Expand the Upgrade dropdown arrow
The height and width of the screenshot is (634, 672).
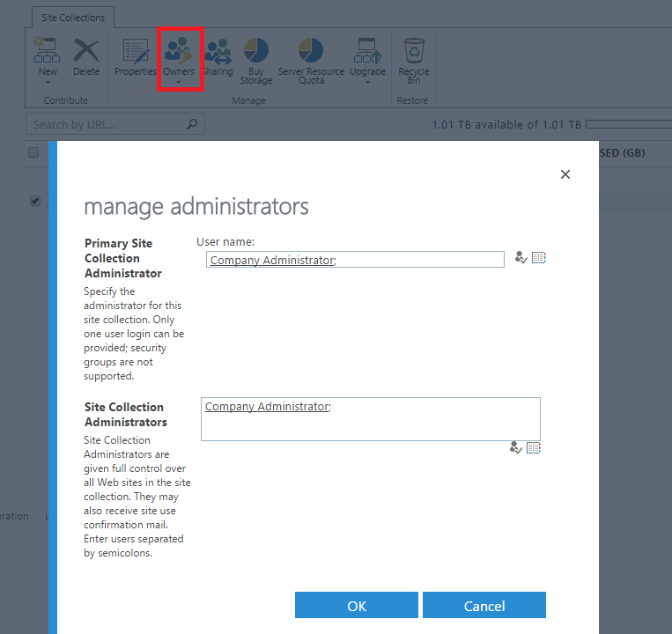(x=368, y=82)
